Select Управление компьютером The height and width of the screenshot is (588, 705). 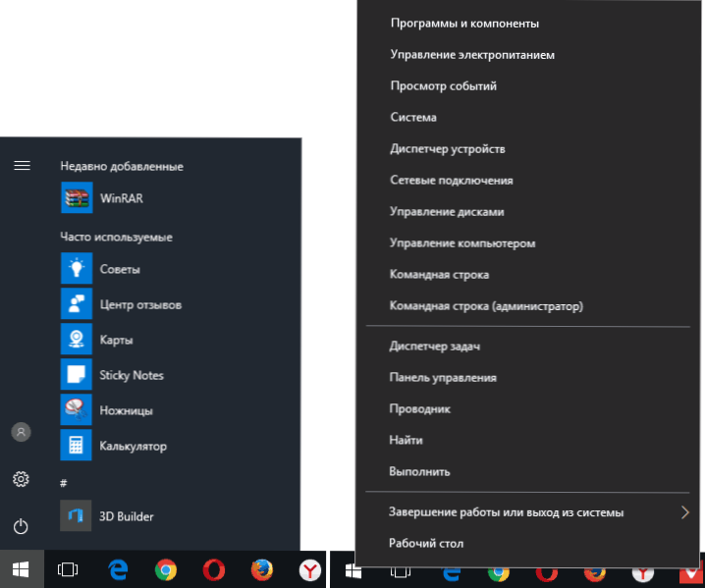(462, 243)
